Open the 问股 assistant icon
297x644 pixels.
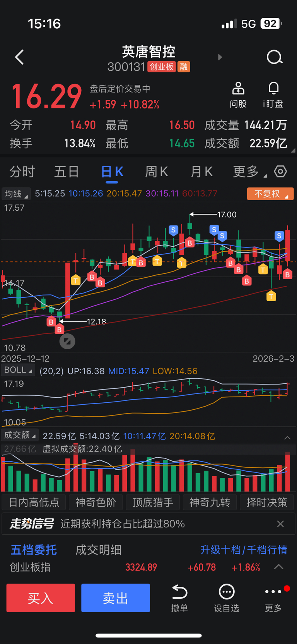click(x=238, y=95)
